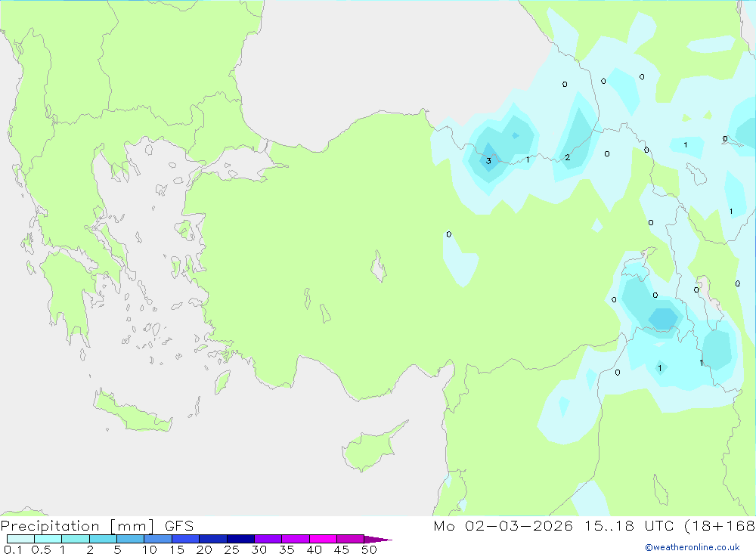Click the '3' precipitation value on map
756x554 pixels.
coord(488,160)
